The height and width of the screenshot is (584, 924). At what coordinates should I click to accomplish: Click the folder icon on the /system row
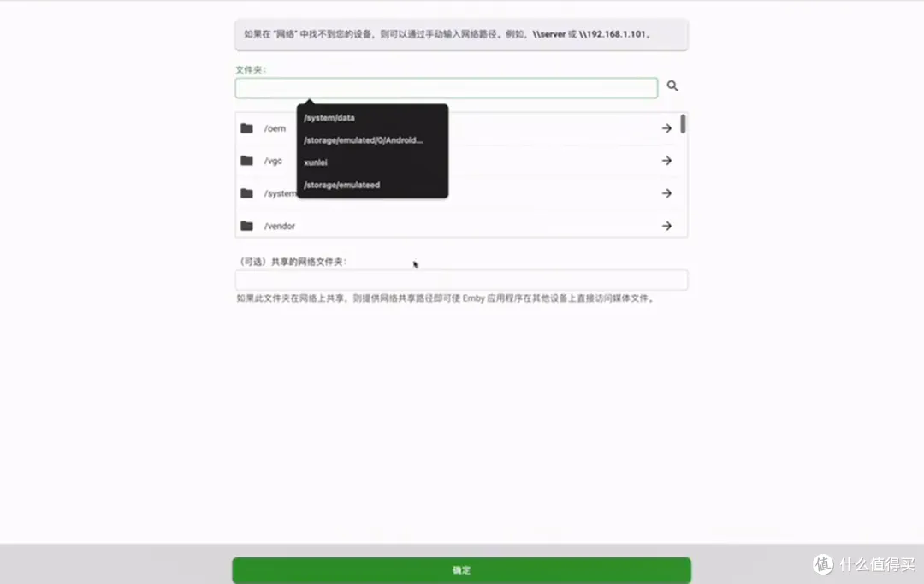[x=246, y=193]
